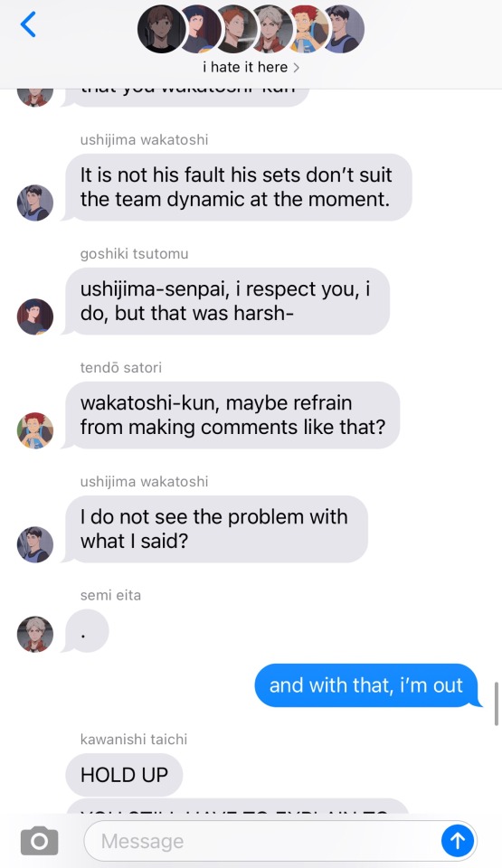Tap the 'HOLD UP' message bubble
Image resolution: width=502 pixels, height=868 pixels.
pyautogui.click(x=124, y=775)
